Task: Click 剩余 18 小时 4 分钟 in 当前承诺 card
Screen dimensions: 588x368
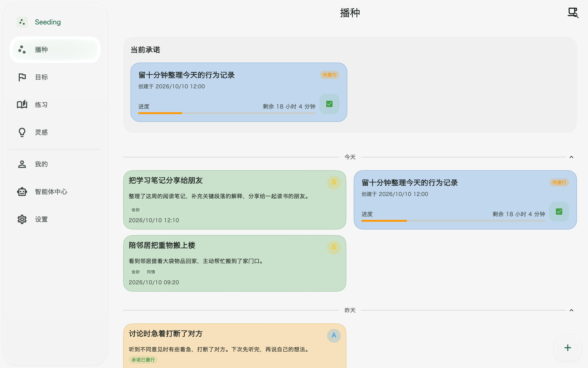Action: [289, 106]
